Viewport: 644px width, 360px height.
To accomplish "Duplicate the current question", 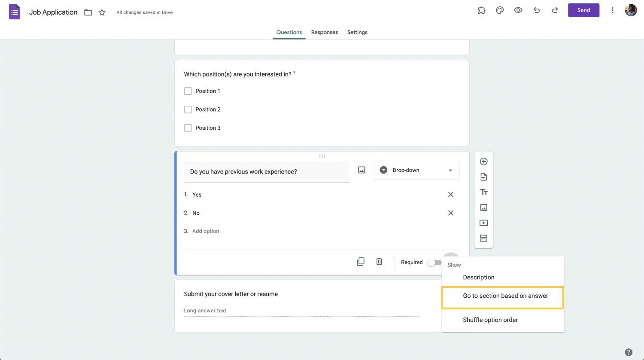I will (x=361, y=262).
